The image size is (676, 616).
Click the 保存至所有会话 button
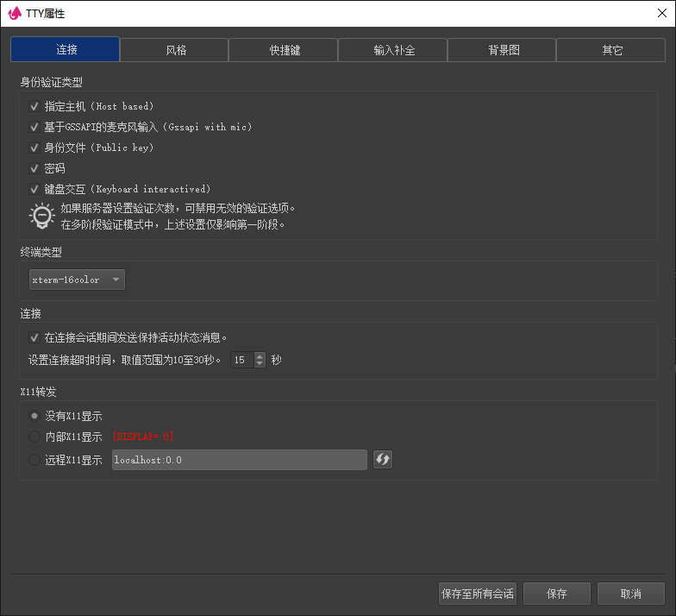point(477,594)
